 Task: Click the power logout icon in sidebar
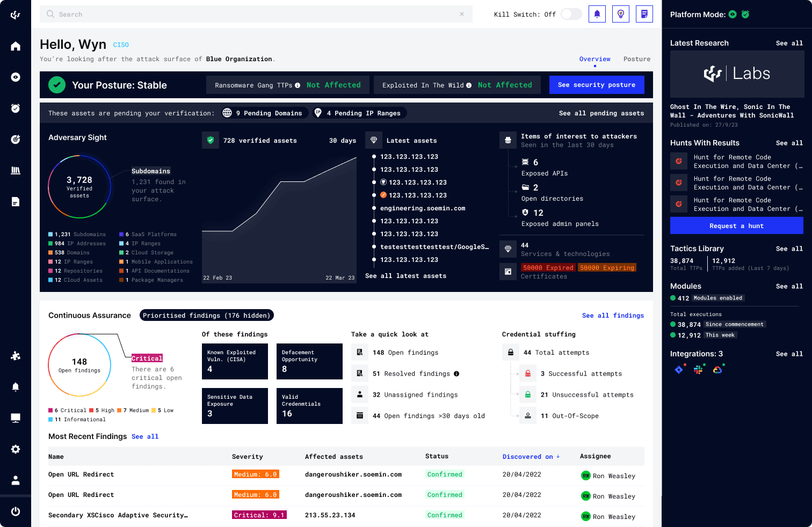pyautogui.click(x=16, y=511)
